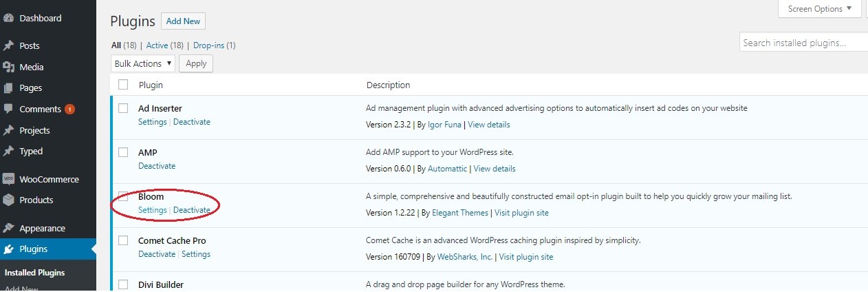Image resolution: width=868 pixels, height=292 pixels.
Task: View details for AMP plugin
Action: 495,169
